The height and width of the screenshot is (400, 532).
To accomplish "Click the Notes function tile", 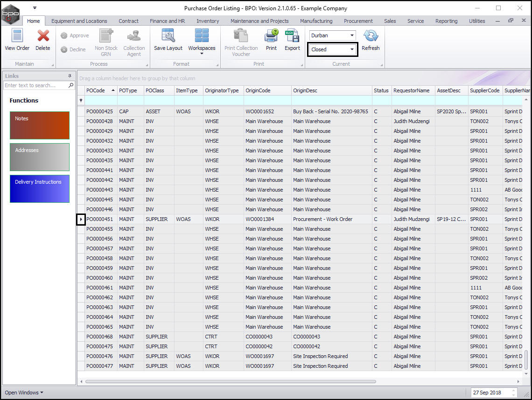I will tap(40, 125).
